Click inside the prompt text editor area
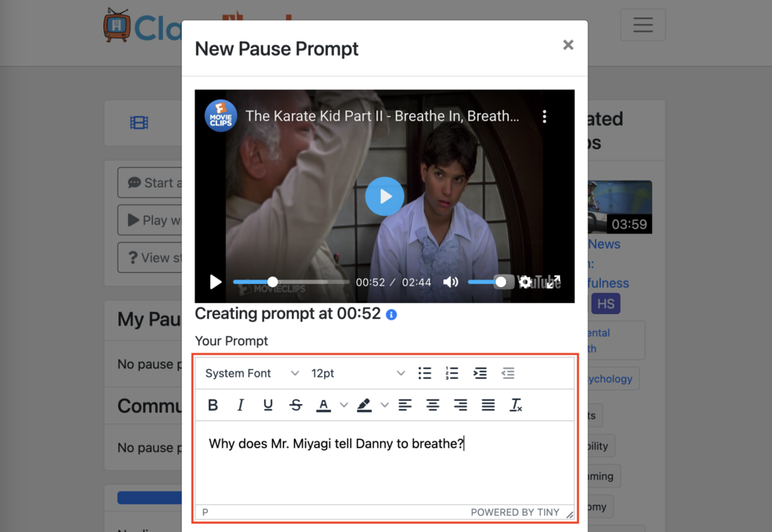The height and width of the screenshot is (532, 772). (384, 463)
